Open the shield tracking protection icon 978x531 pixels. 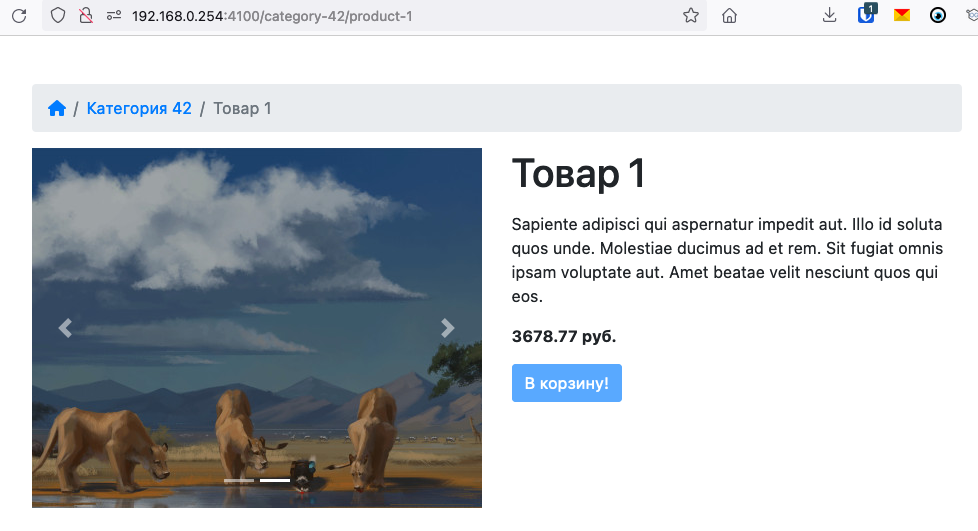tap(58, 16)
